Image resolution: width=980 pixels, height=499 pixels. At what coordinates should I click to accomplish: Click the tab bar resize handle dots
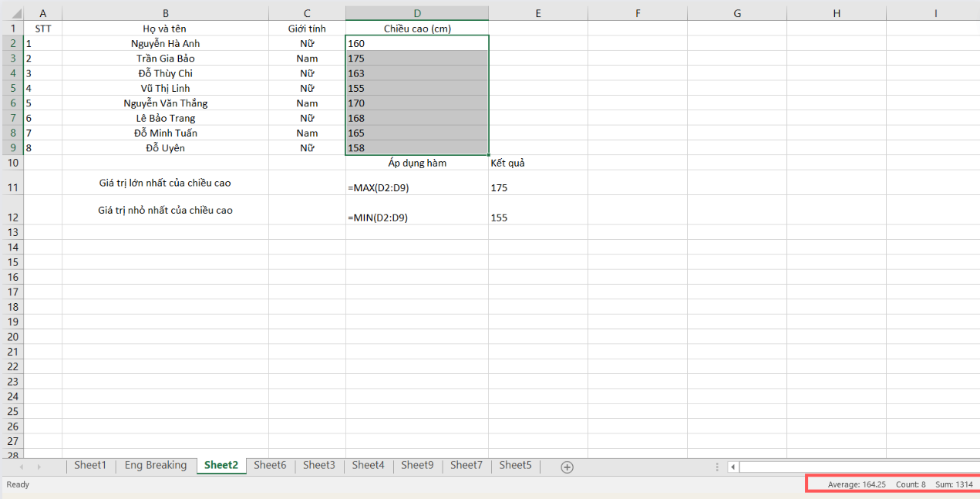click(717, 467)
